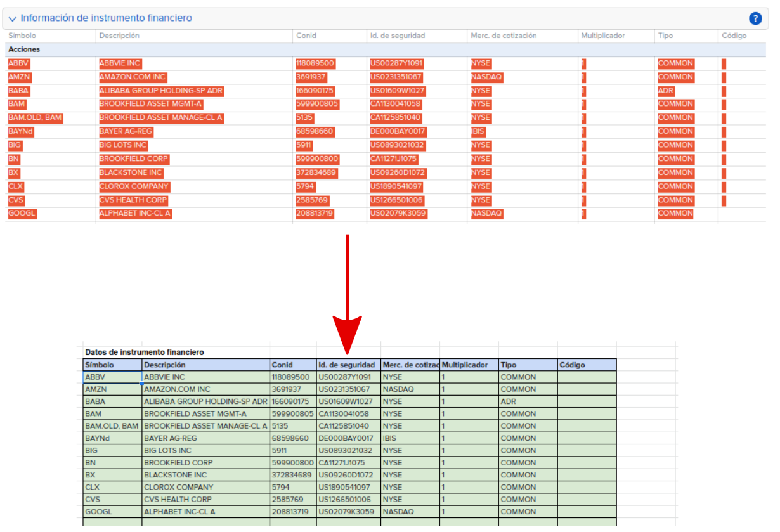Select spreadsheet cell 5911

click(293, 451)
